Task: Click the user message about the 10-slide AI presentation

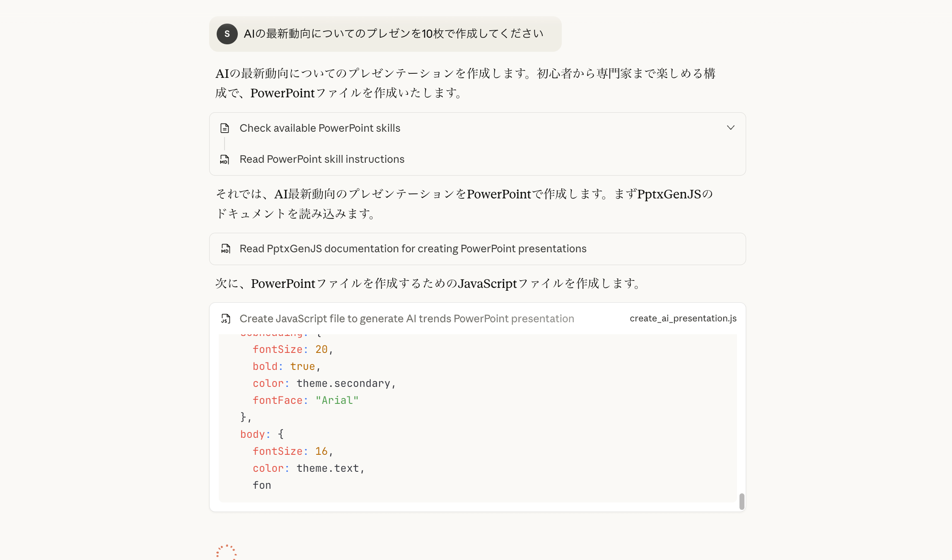Action: [x=393, y=34]
